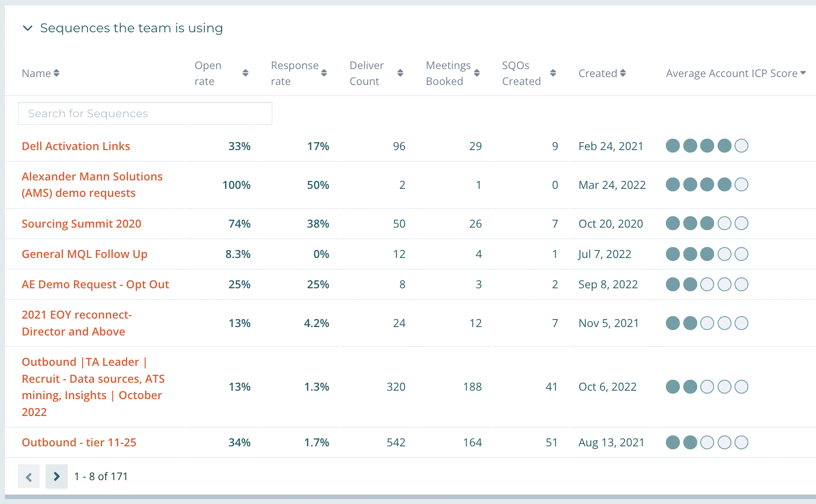The image size is (816, 504).
Task: Collapse the 'Sequences the team is using' section
Action: click(x=28, y=28)
